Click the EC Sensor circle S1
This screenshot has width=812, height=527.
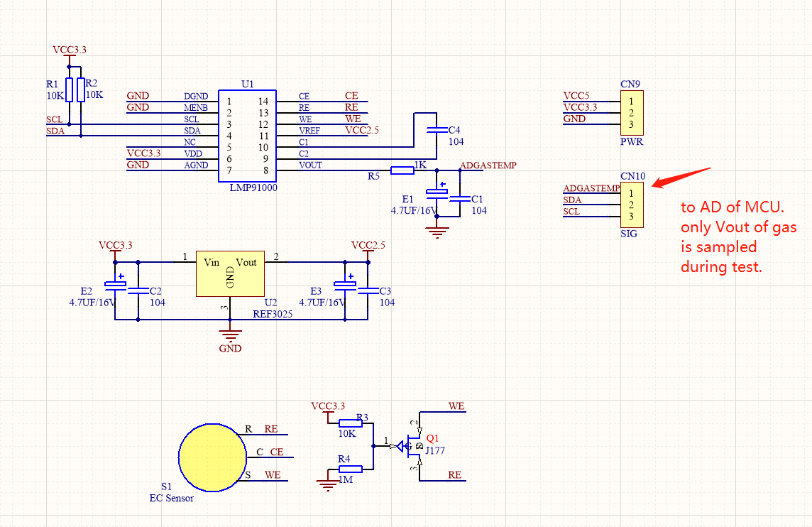click(x=212, y=457)
